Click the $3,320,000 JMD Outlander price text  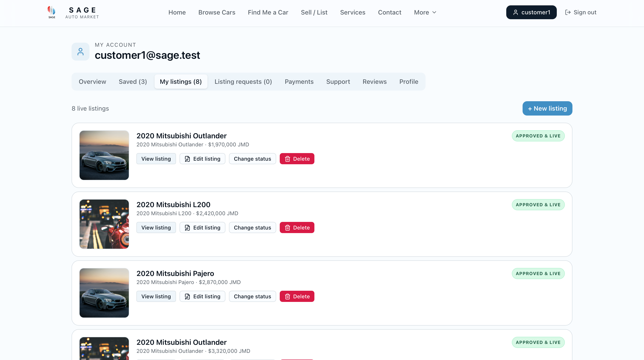[229, 351]
